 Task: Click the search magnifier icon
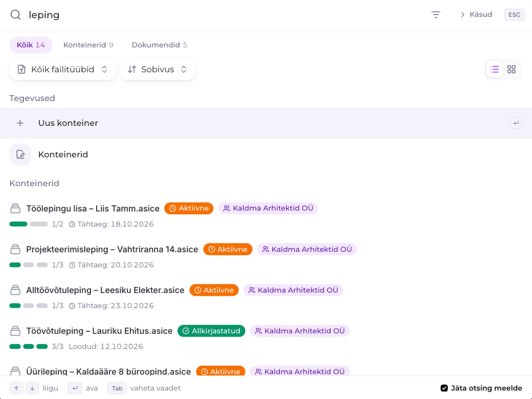(x=15, y=15)
